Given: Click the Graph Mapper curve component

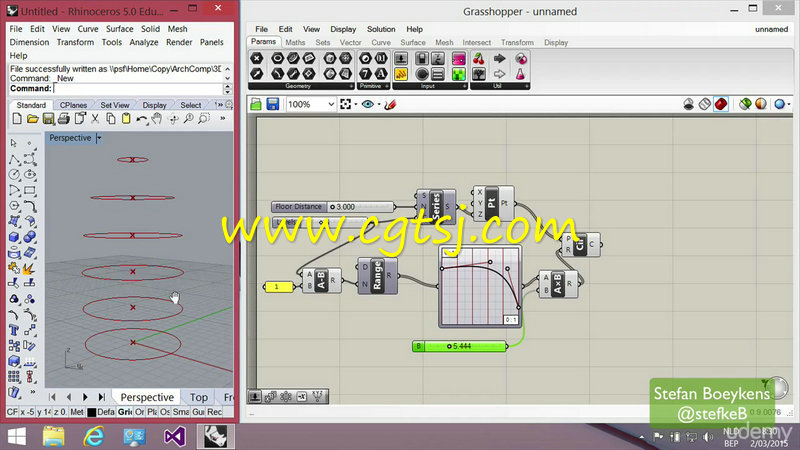Looking at the screenshot, I should (x=480, y=286).
